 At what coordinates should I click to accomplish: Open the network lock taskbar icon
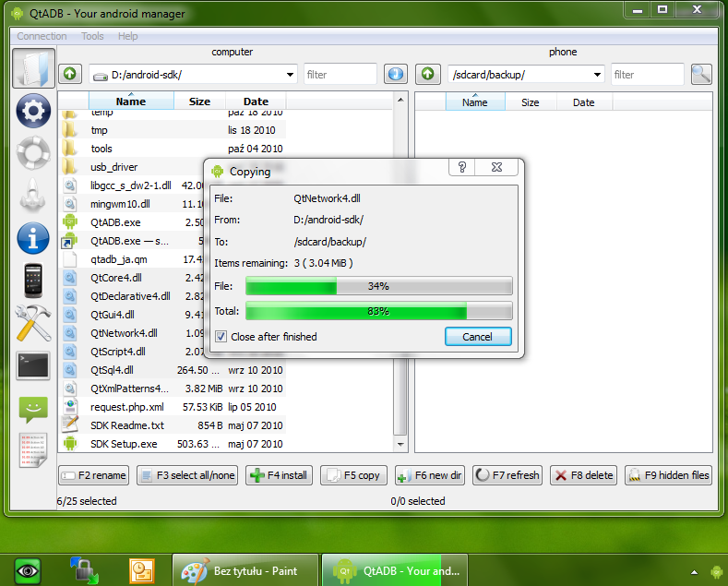pos(85,570)
